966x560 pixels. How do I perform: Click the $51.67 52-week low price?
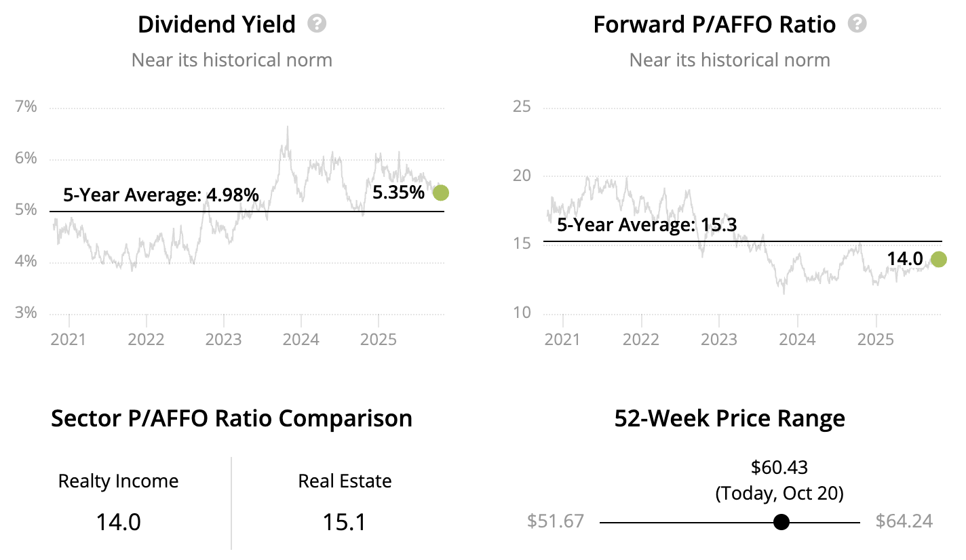pyautogui.click(x=555, y=521)
